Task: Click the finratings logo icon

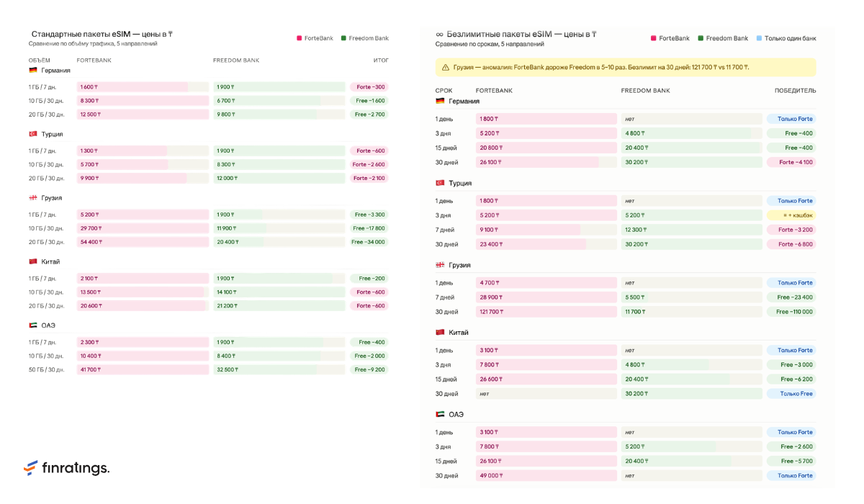Action: coord(30,469)
